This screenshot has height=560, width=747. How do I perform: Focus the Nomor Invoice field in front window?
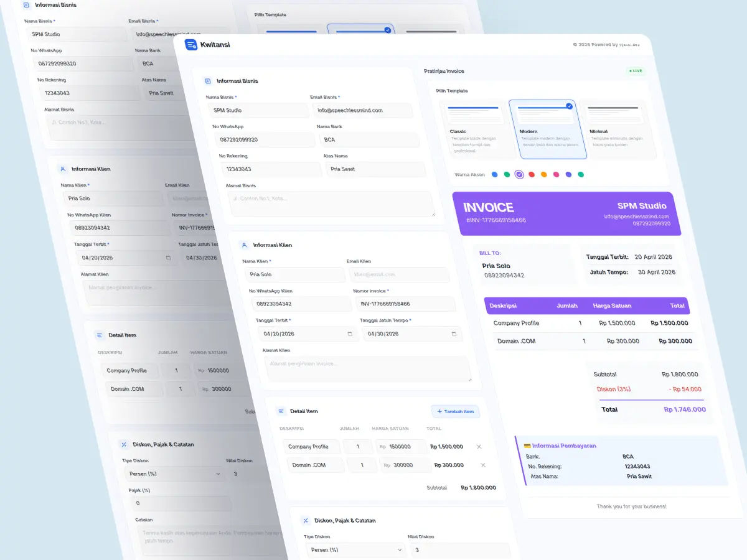[406, 304]
